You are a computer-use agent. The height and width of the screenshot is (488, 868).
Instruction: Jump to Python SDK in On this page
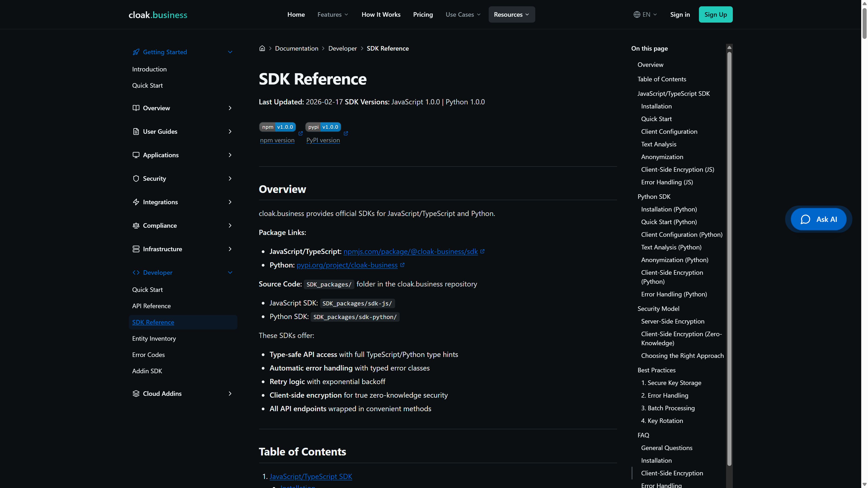pos(654,196)
